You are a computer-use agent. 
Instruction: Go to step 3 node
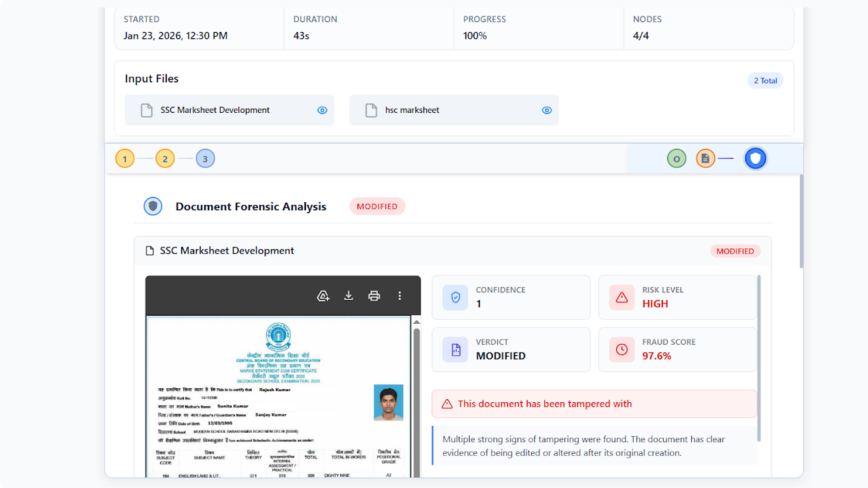pyautogui.click(x=205, y=159)
